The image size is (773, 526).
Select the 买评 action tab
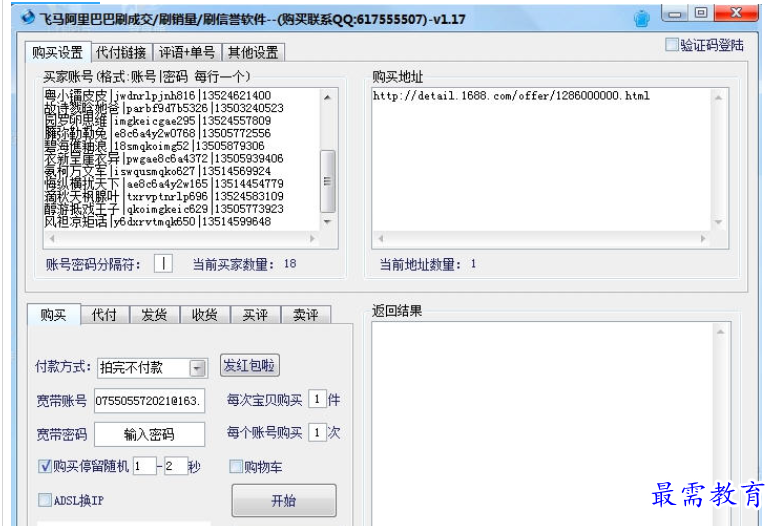click(x=255, y=315)
